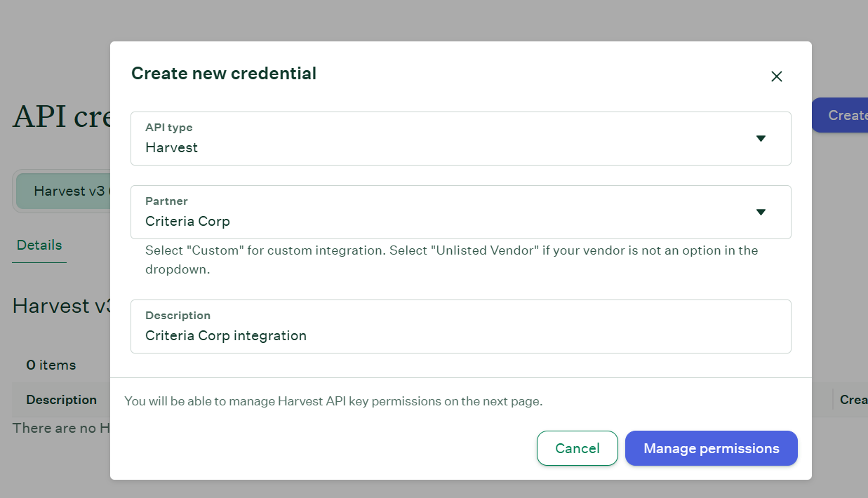Click the Criteria Corp partner value

point(187,222)
